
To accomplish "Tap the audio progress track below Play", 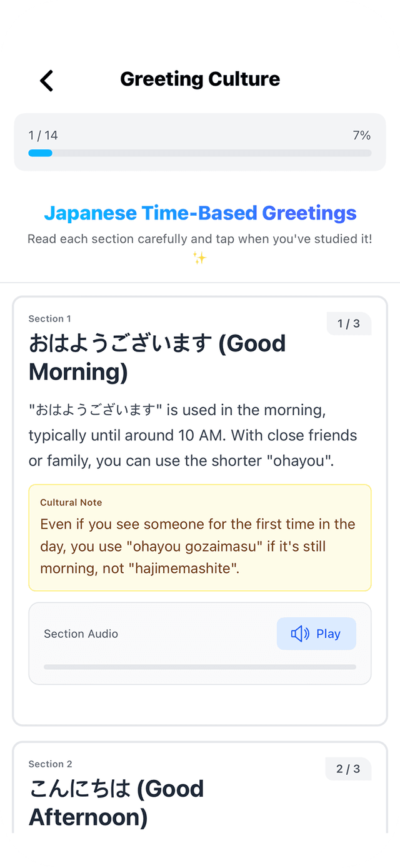I will click(200, 667).
